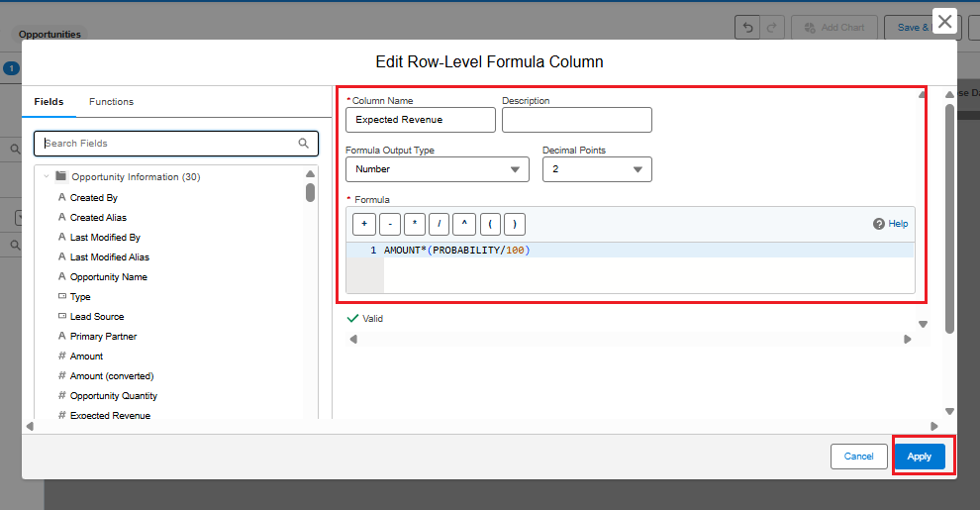
Task: Select the Fields tab
Action: 49,102
